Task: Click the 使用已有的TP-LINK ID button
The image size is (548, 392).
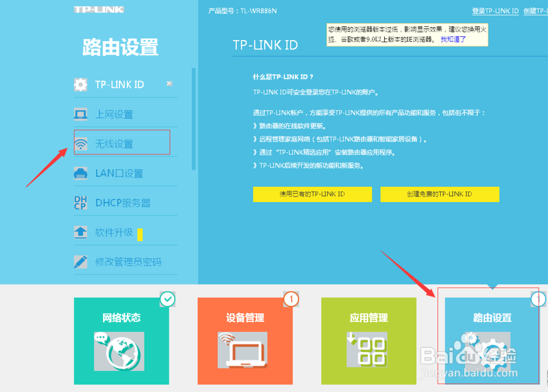Action: coord(312,194)
